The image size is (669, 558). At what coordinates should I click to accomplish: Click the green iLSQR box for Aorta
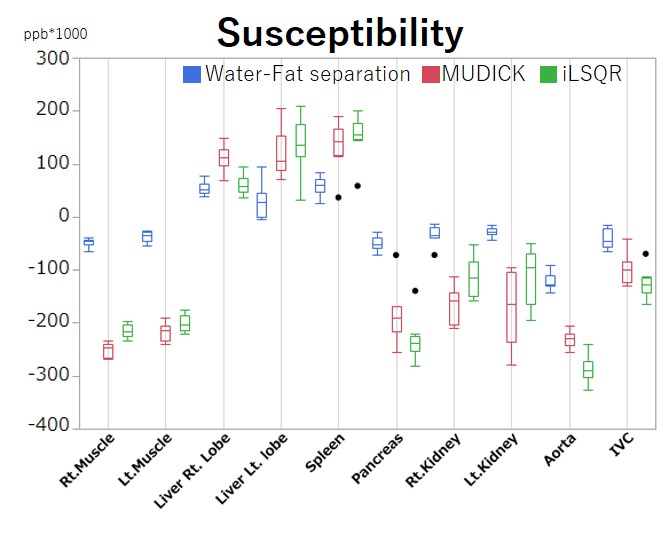click(588, 369)
